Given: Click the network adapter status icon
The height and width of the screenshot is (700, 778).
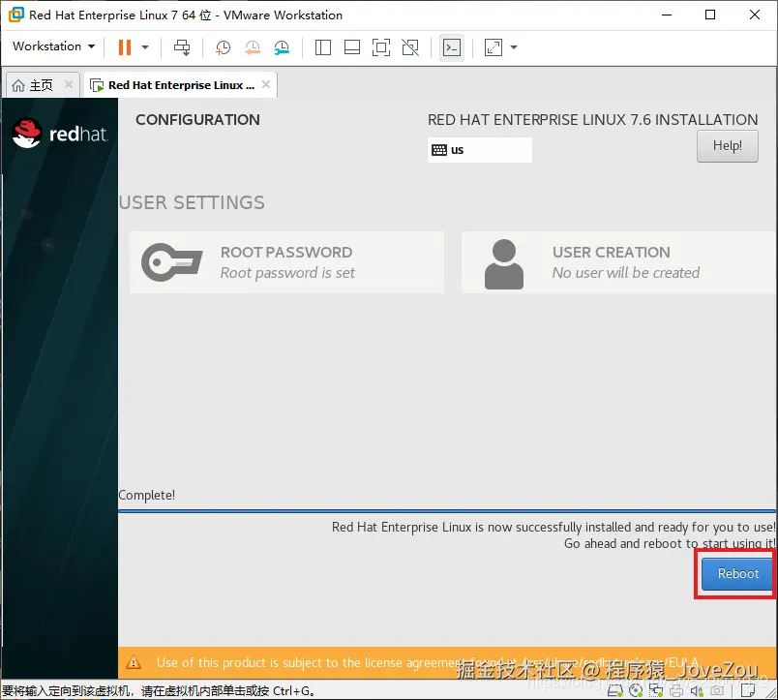Looking at the screenshot, I should (656, 690).
